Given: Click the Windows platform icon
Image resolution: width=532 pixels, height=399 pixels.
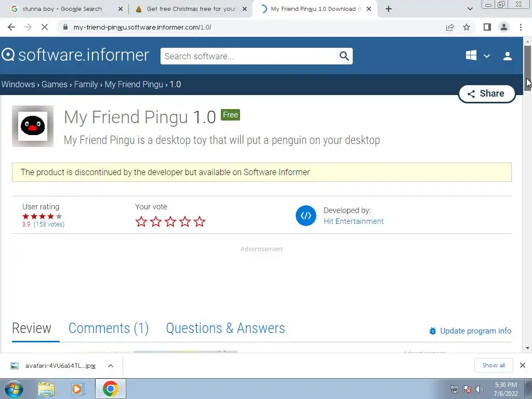Looking at the screenshot, I should coord(471,55).
